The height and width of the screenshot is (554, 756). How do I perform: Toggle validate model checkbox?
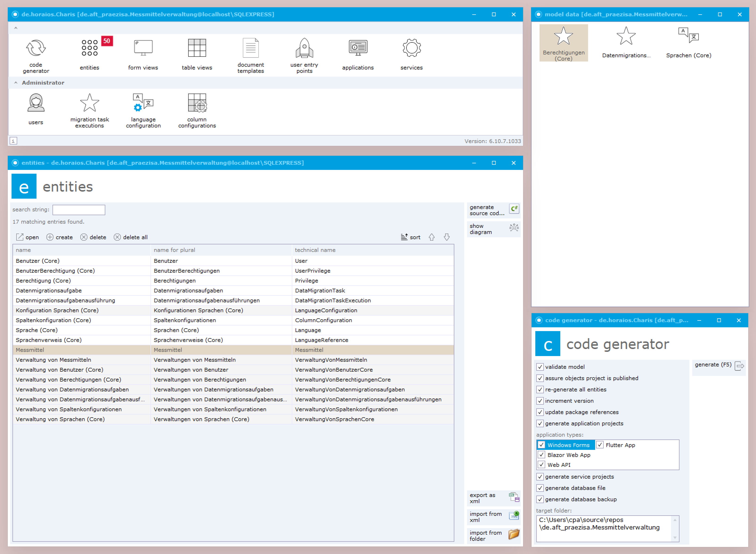[540, 367]
